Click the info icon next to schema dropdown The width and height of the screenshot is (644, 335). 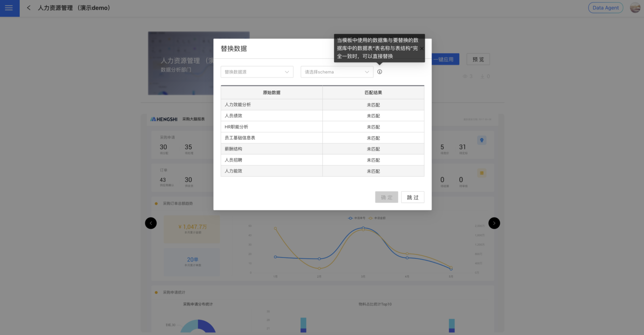click(380, 72)
